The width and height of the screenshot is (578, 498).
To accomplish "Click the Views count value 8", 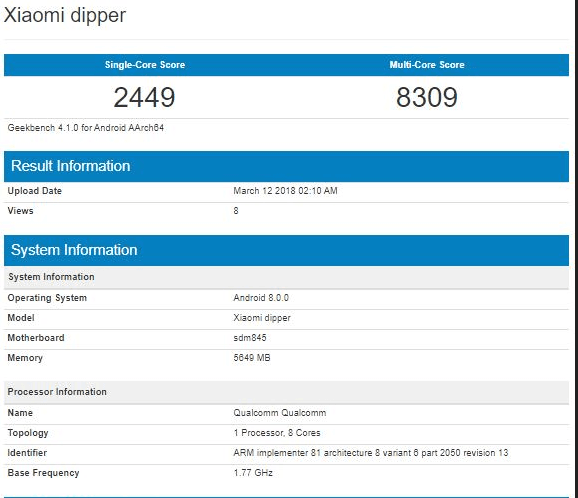I will click(236, 211).
